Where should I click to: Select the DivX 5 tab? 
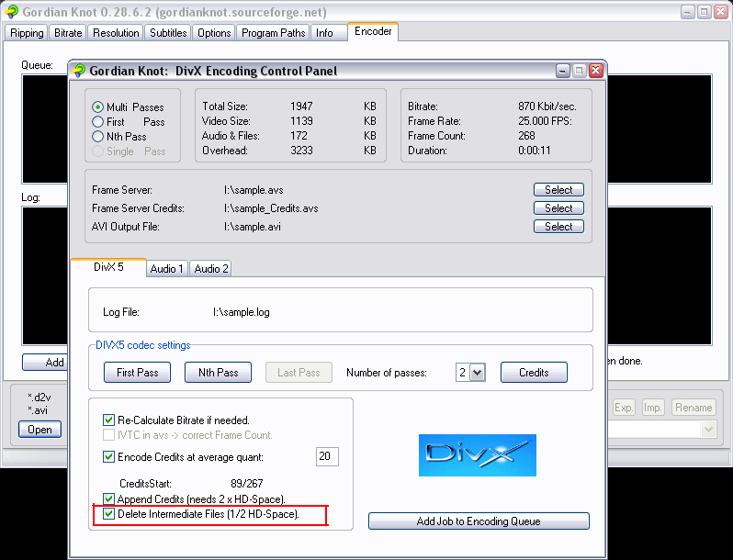pos(108,267)
